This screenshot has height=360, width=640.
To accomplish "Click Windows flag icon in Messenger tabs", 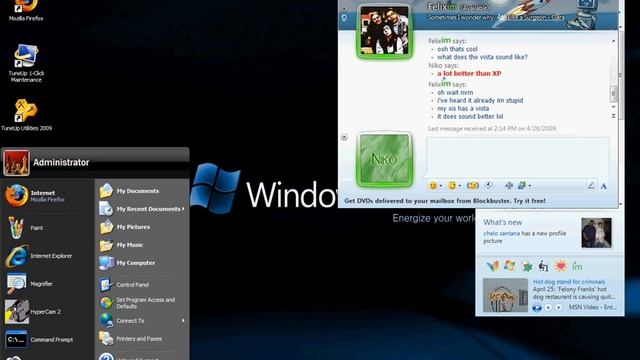I will tap(509, 266).
